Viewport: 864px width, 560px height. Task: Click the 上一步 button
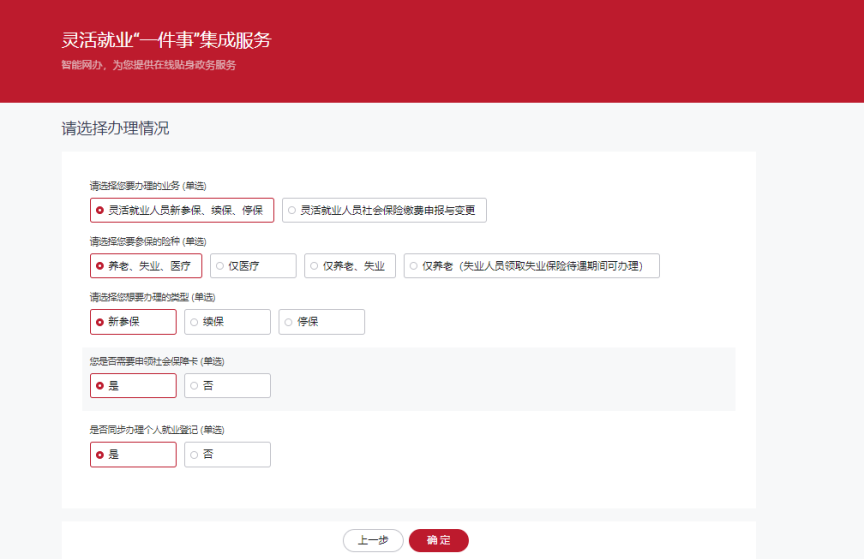(373, 540)
